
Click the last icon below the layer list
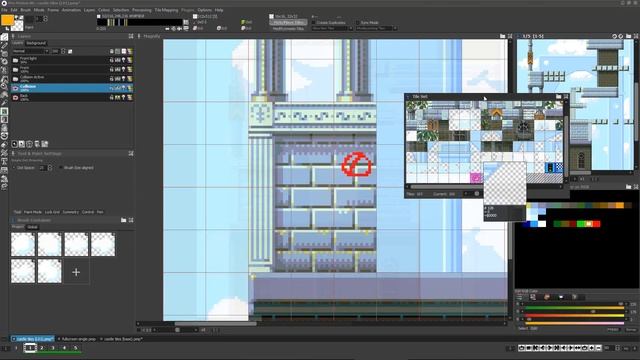click(x=45, y=144)
